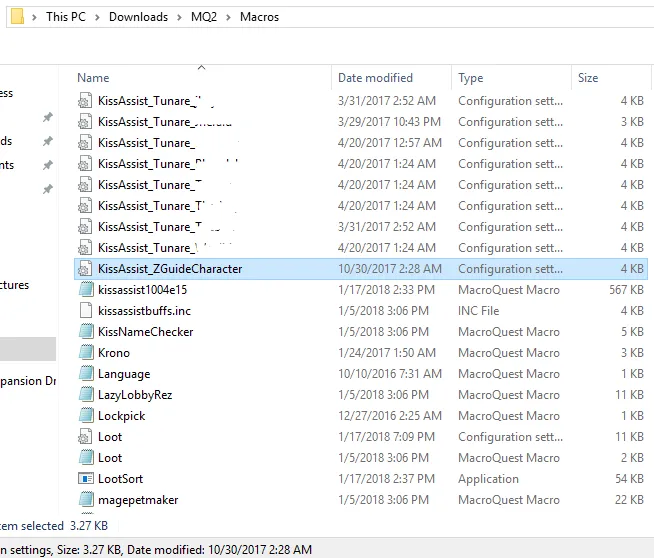Click the LootSort application icon
The image size is (654, 558).
click(x=86, y=479)
